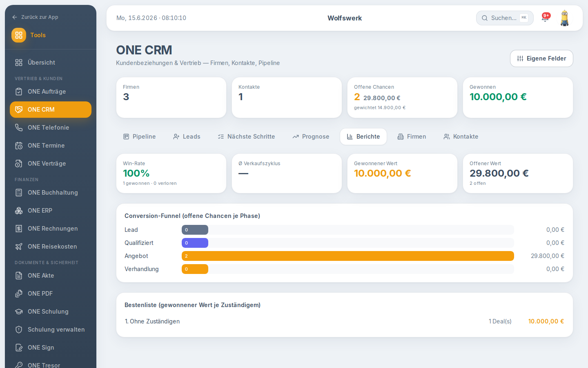The width and height of the screenshot is (588, 368).
Task: Click the ONE PDF copy icon
Action: (x=19, y=294)
